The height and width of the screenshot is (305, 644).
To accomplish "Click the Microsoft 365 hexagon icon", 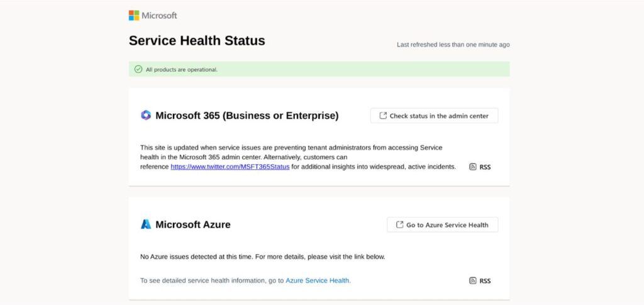I will pyautogui.click(x=146, y=115).
